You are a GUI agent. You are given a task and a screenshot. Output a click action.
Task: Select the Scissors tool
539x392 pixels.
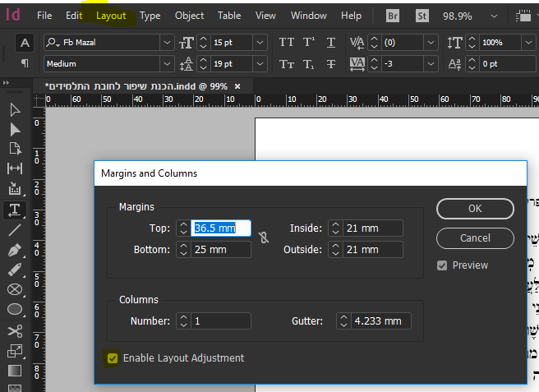coord(15,331)
